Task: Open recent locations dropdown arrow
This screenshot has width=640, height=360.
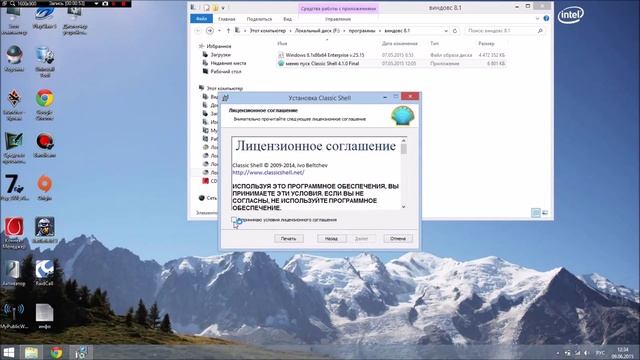Action: coord(219,31)
